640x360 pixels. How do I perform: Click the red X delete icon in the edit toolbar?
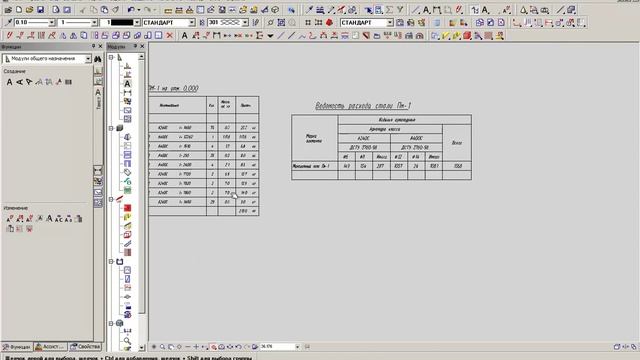tap(169, 36)
